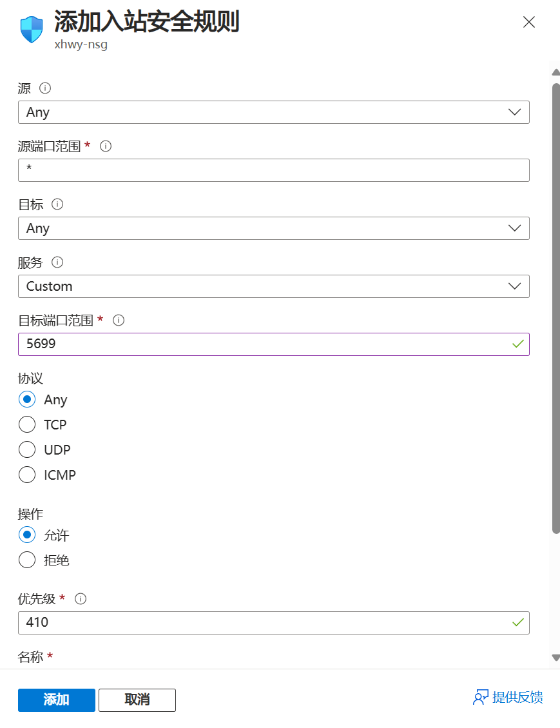Click the 优先级 input showing 410
This screenshot has width=560, height=728.
[x=273, y=622]
